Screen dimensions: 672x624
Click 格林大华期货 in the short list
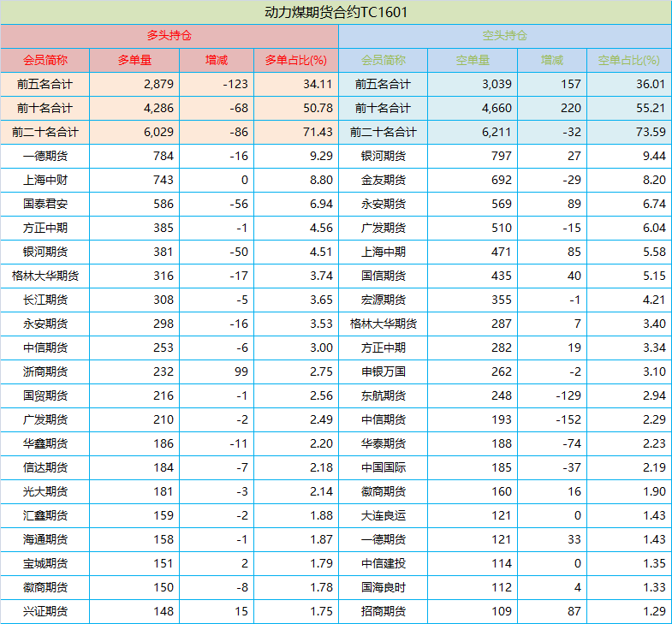pyautogui.click(x=384, y=324)
